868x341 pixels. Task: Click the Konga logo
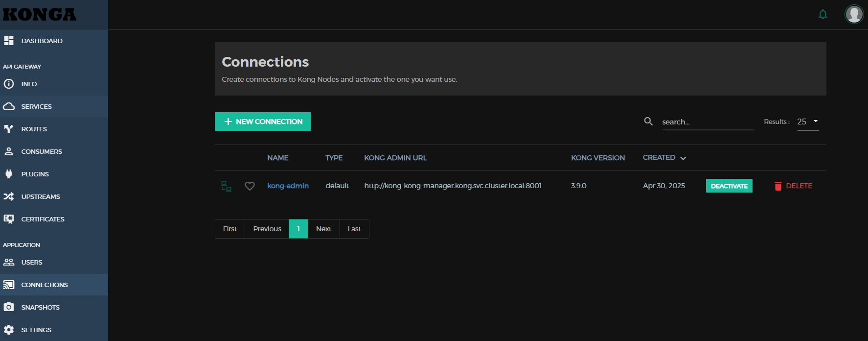point(40,15)
